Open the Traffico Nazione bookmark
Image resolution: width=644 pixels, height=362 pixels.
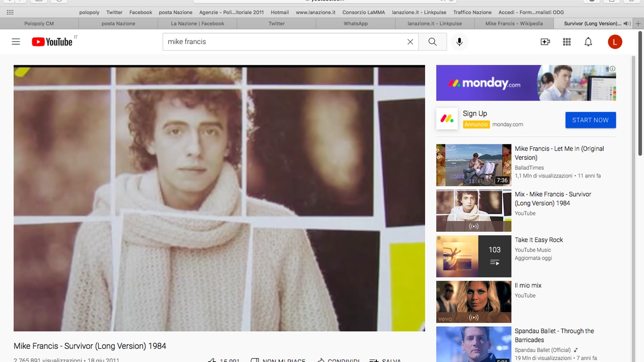pyautogui.click(x=472, y=12)
